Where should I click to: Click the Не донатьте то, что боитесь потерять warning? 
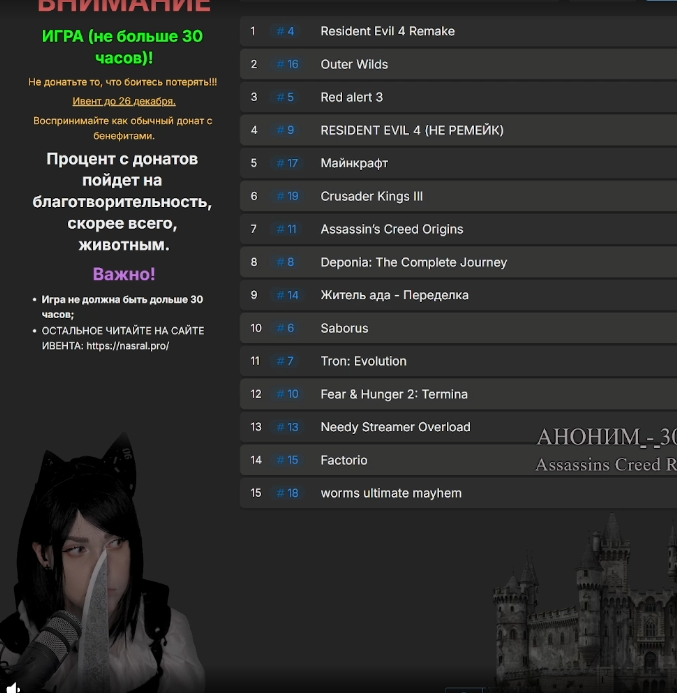[122, 82]
